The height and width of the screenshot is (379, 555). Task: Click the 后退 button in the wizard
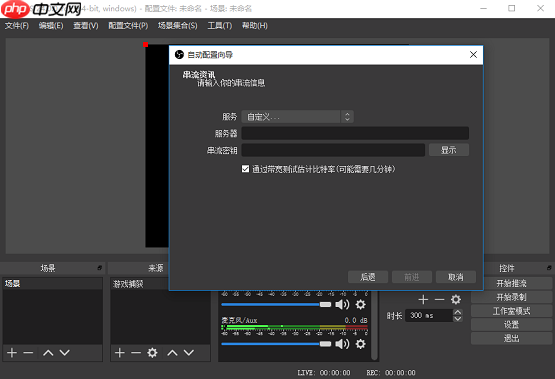[x=368, y=277]
